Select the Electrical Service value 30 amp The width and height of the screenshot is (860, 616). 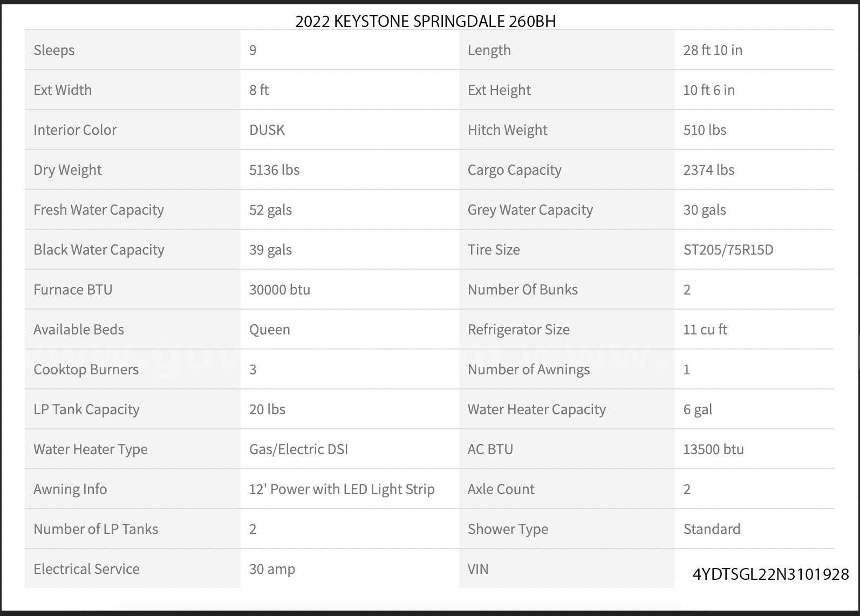coord(272,569)
